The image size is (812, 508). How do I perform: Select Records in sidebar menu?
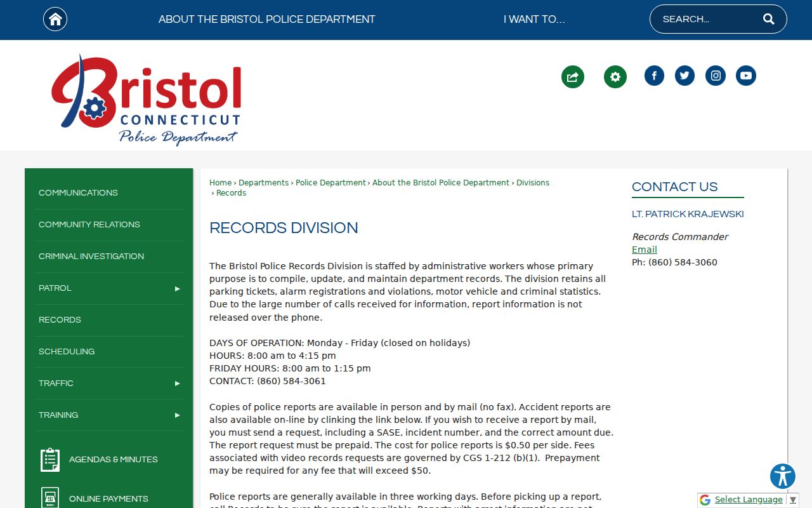pyautogui.click(x=60, y=320)
